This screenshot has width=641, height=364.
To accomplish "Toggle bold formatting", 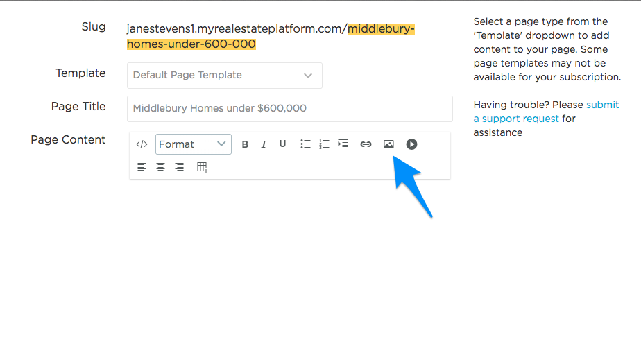I will tap(245, 144).
